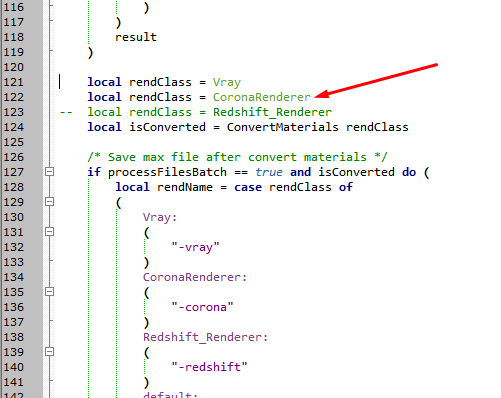Place cursor in the Vray value on line 121
This screenshot has height=398, width=501.
[227, 82]
